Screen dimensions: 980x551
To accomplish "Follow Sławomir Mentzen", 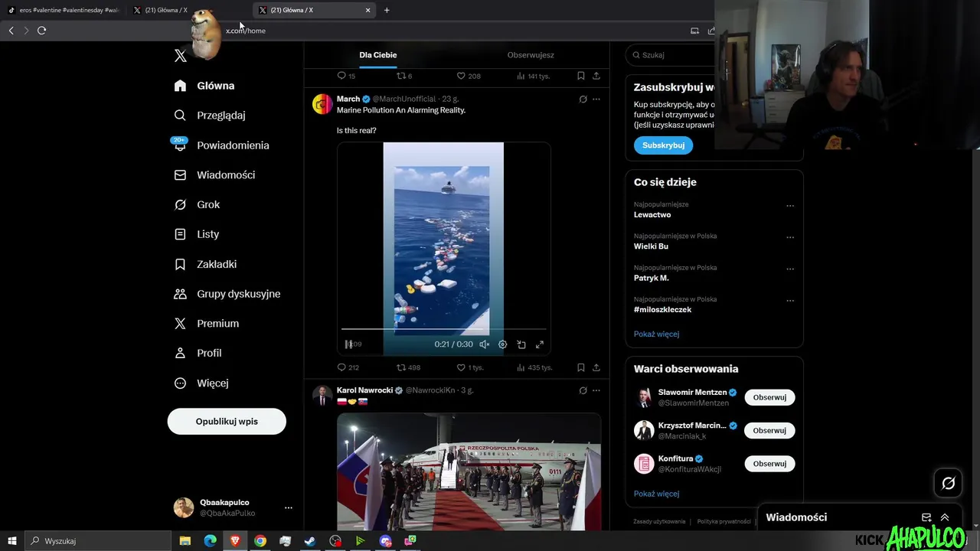I will pyautogui.click(x=769, y=397).
